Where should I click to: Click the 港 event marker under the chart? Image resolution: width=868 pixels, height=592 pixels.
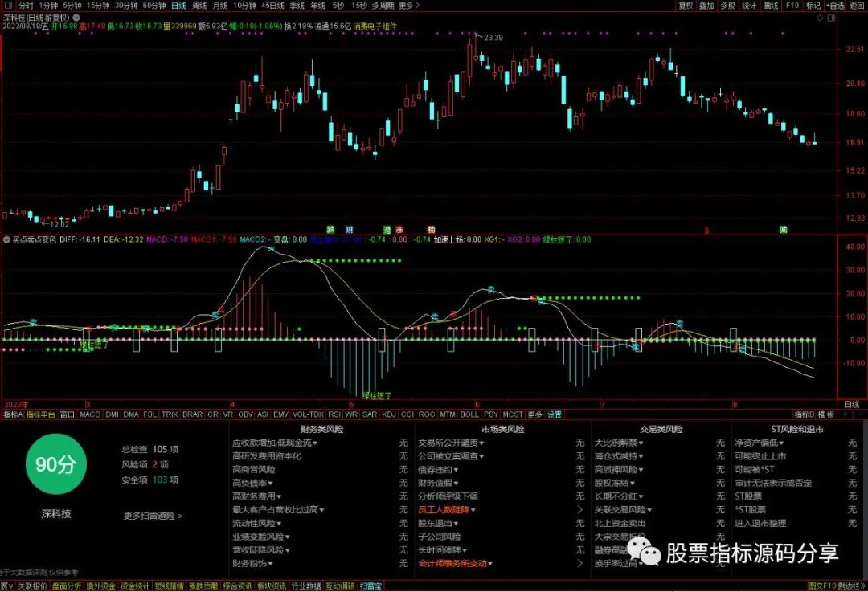pos(387,229)
